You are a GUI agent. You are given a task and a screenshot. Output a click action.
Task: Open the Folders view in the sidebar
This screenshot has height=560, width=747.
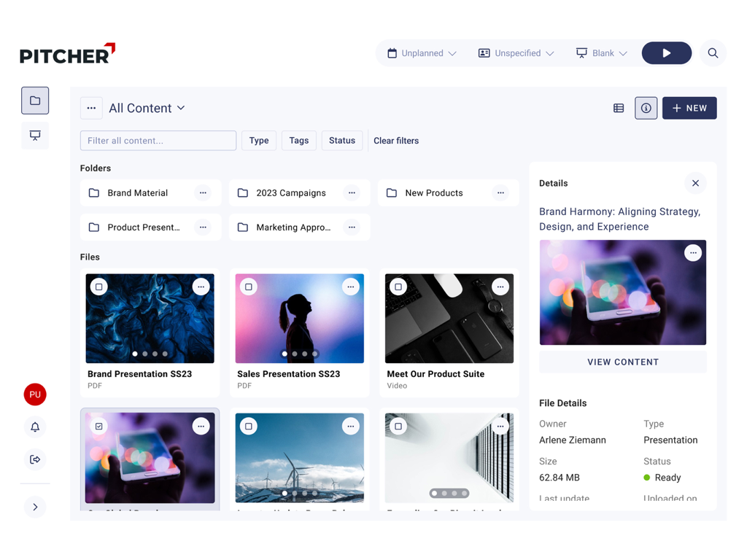[35, 100]
